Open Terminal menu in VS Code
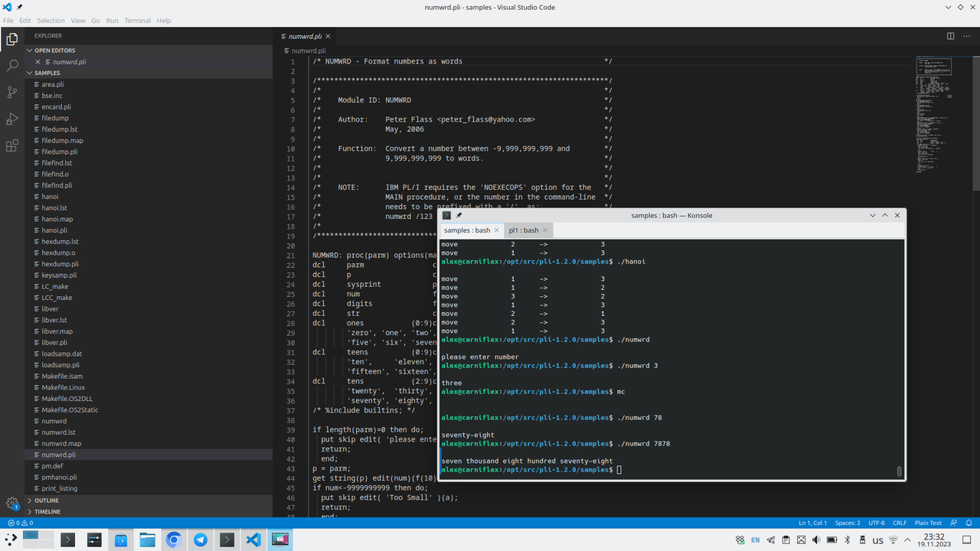The height and width of the screenshot is (551, 980). 138,21
